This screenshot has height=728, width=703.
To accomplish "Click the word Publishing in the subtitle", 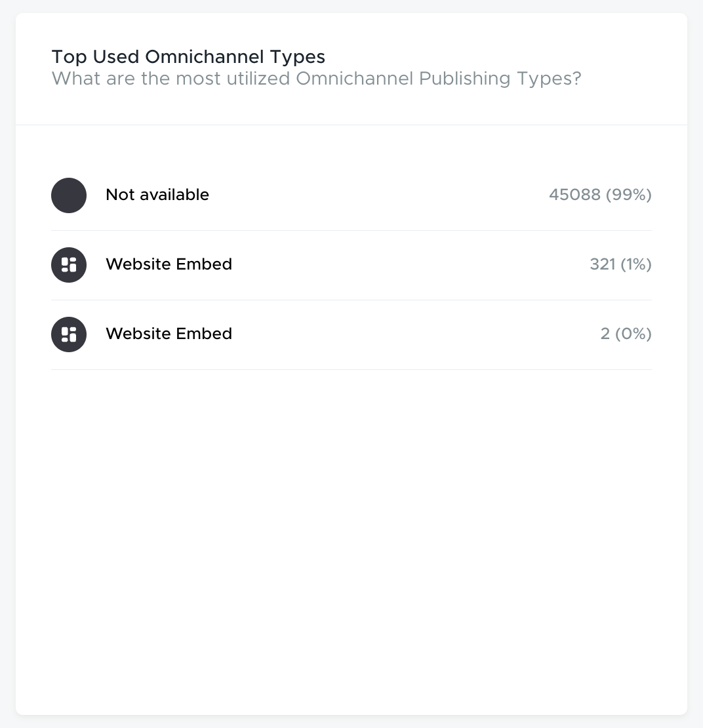I will 464,79.
